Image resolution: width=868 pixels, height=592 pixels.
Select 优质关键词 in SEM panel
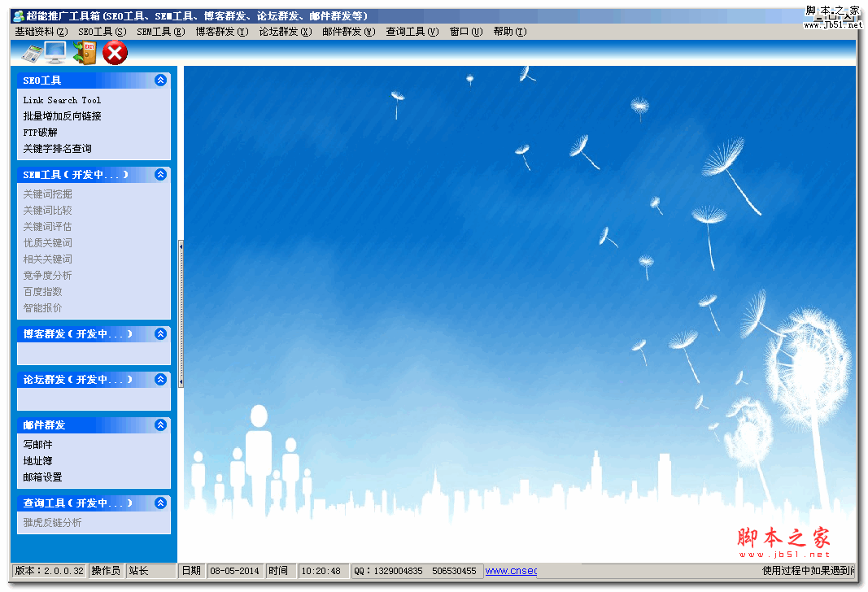pyautogui.click(x=48, y=243)
